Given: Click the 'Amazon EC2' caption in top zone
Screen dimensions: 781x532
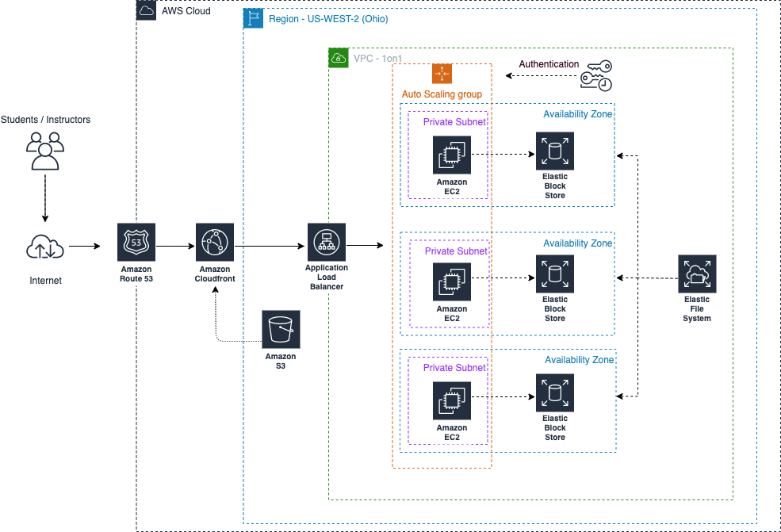Looking at the screenshot, I should click(x=452, y=187).
